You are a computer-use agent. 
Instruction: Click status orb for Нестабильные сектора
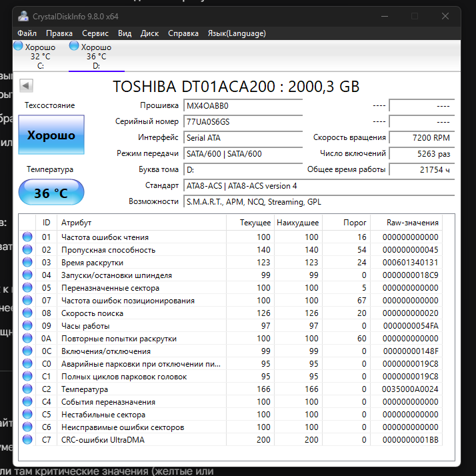(x=27, y=415)
